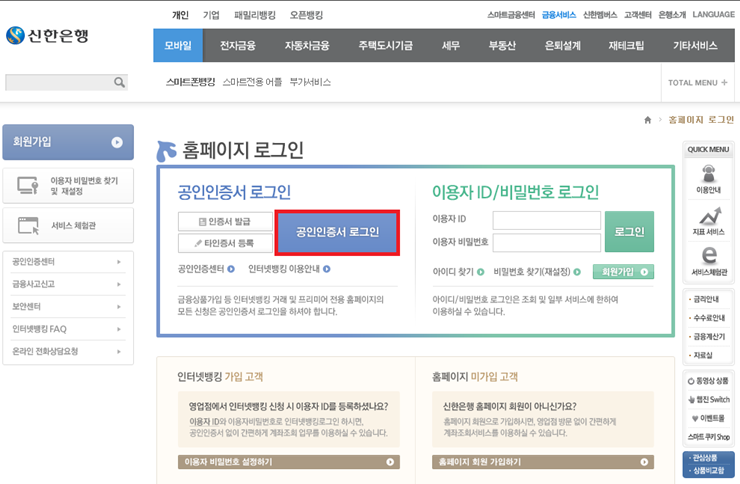Open 이용안내 quick menu icon
The height and width of the screenshot is (484, 740).
point(708,178)
